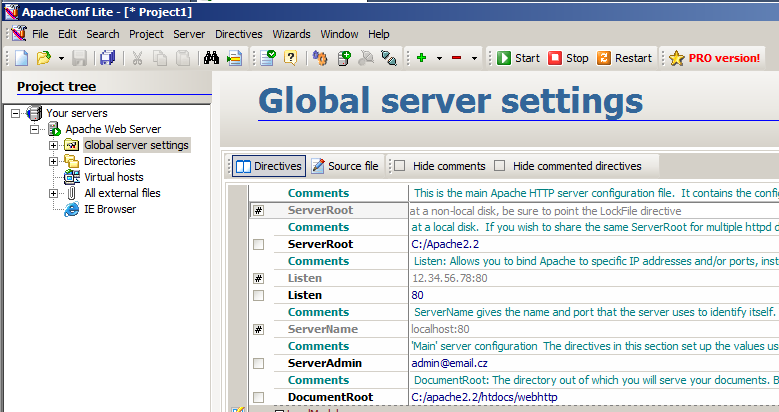Click the grayed Save disk icon
Viewport: 779px width, 412px height.
(79, 58)
